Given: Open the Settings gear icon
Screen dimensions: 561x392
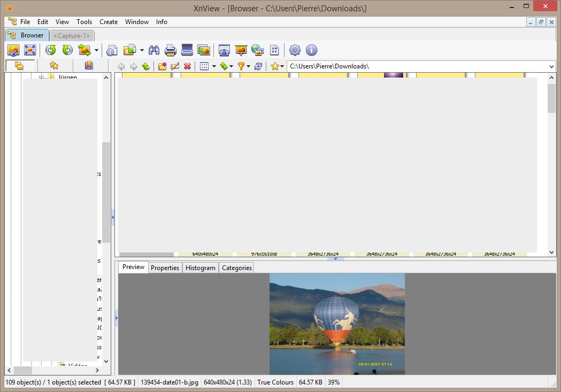Looking at the screenshot, I should [295, 50].
